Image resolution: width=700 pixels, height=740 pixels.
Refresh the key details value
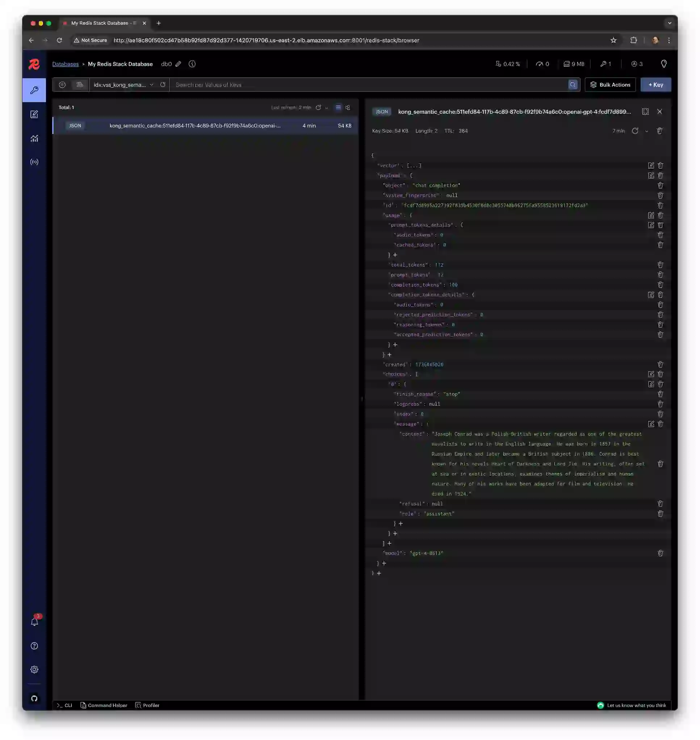click(635, 131)
